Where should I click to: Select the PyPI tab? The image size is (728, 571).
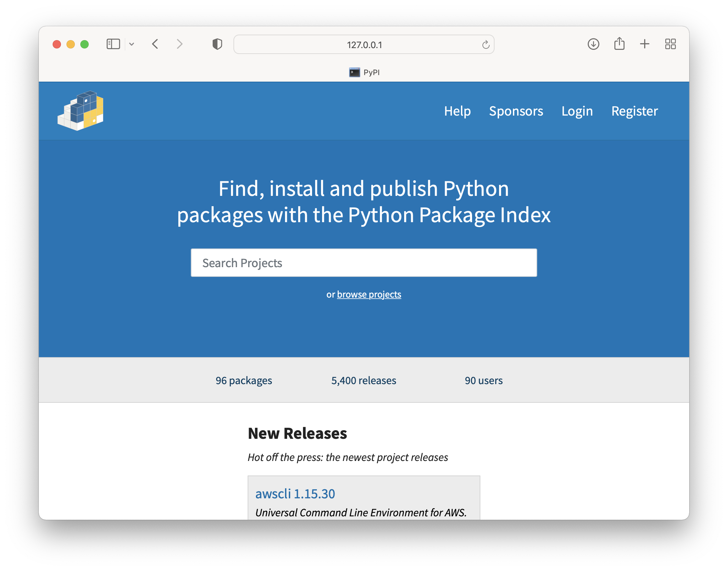(x=364, y=72)
